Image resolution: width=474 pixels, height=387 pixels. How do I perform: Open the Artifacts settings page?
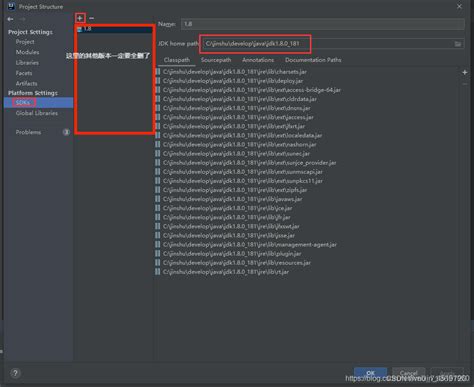click(x=27, y=83)
